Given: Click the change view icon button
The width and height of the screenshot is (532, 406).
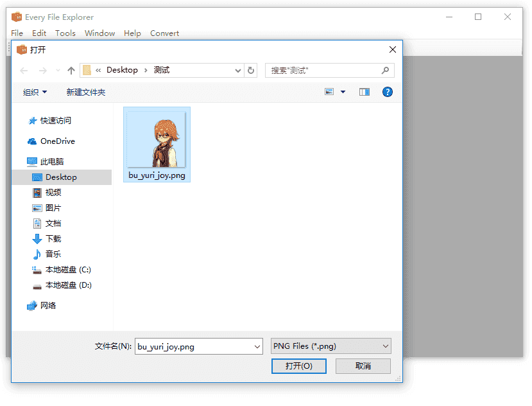Looking at the screenshot, I should click(x=329, y=92).
